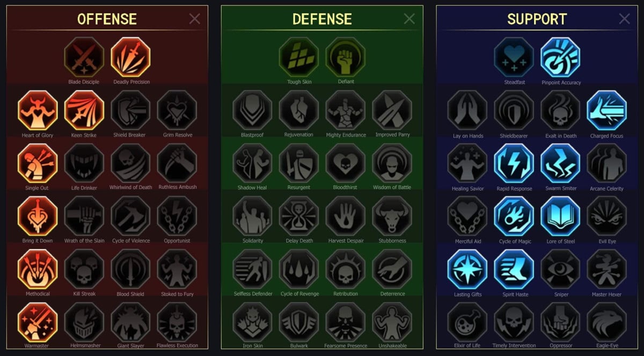Viewport: 644px width, 356px height.
Task: Close the Offense mastery panel
Action: point(195,19)
